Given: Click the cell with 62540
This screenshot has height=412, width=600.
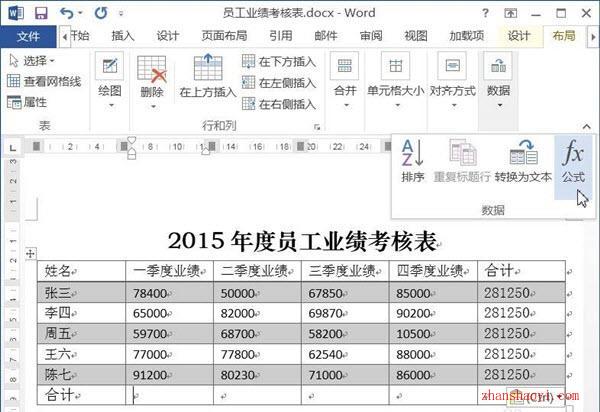Looking at the screenshot, I should (345, 354).
